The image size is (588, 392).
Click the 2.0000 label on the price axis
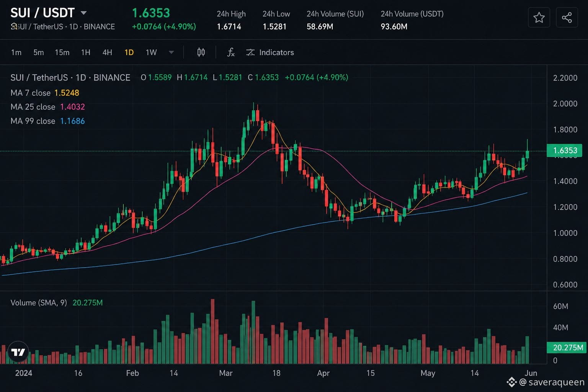(x=565, y=104)
